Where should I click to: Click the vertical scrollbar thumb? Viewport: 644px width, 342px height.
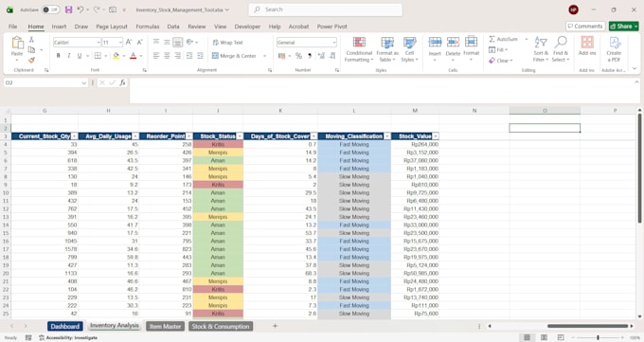[x=639, y=169]
